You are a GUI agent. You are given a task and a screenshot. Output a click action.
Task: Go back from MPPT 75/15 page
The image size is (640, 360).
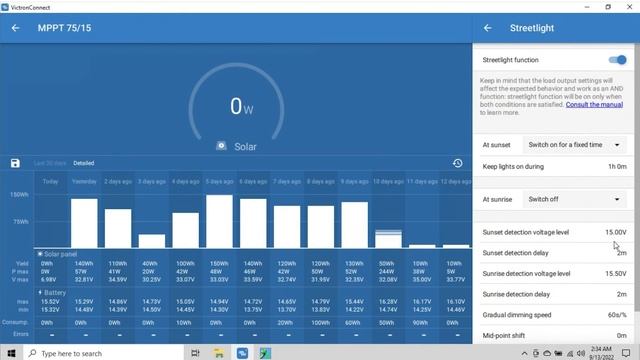coord(16,28)
